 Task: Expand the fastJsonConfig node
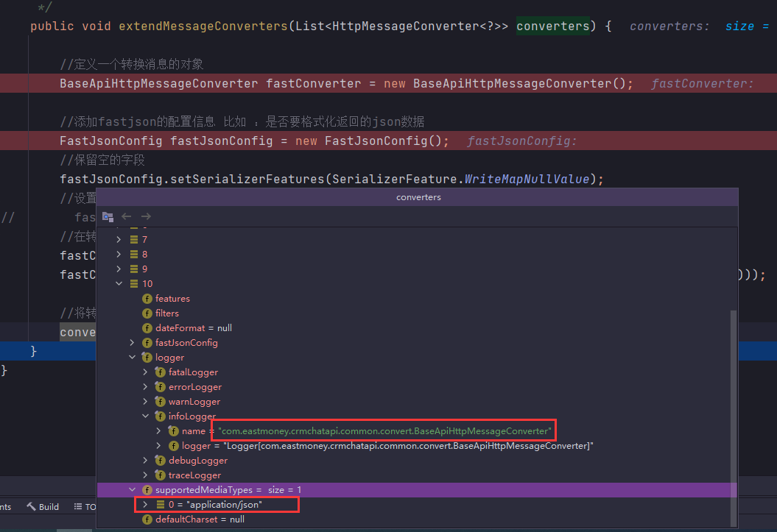point(133,342)
